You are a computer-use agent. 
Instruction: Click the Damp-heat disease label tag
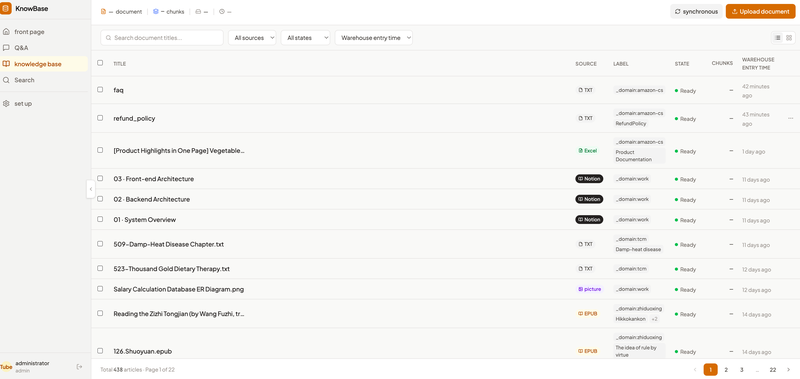tap(638, 249)
